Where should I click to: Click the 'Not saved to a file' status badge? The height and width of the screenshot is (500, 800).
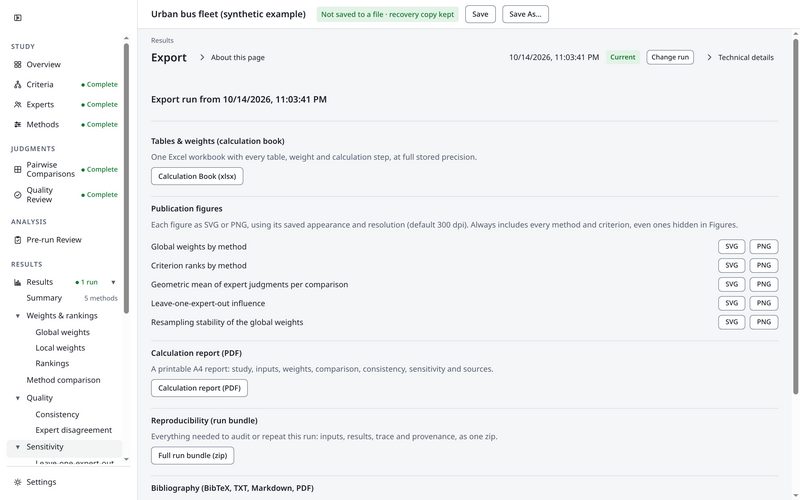point(387,14)
